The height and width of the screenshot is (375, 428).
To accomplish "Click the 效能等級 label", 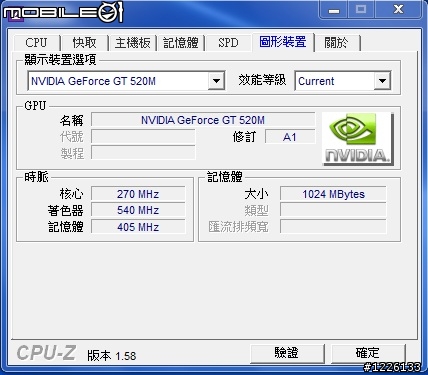I will (x=262, y=80).
